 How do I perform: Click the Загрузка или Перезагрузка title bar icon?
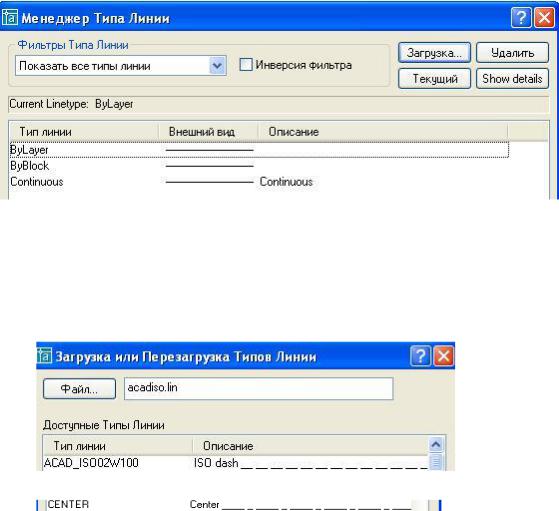coord(45,356)
